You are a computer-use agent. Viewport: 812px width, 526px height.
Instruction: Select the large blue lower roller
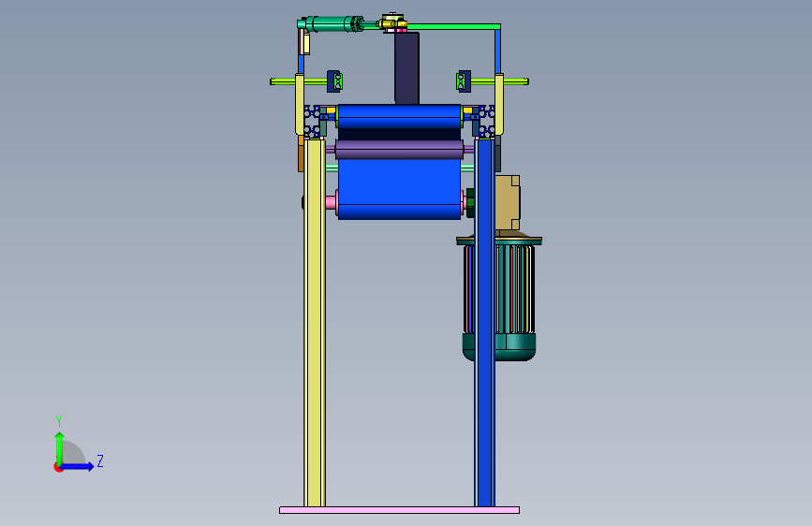coord(399,189)
